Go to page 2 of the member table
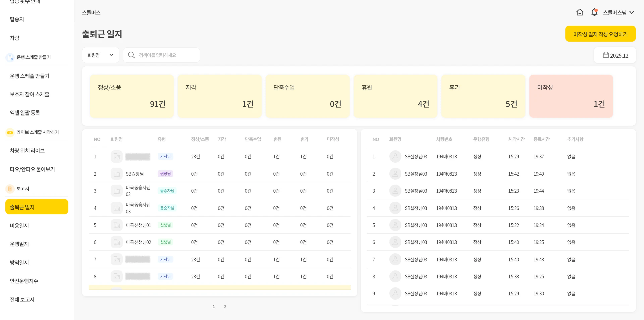The height and width of the screenshot is (320, 644). point(225,307)
